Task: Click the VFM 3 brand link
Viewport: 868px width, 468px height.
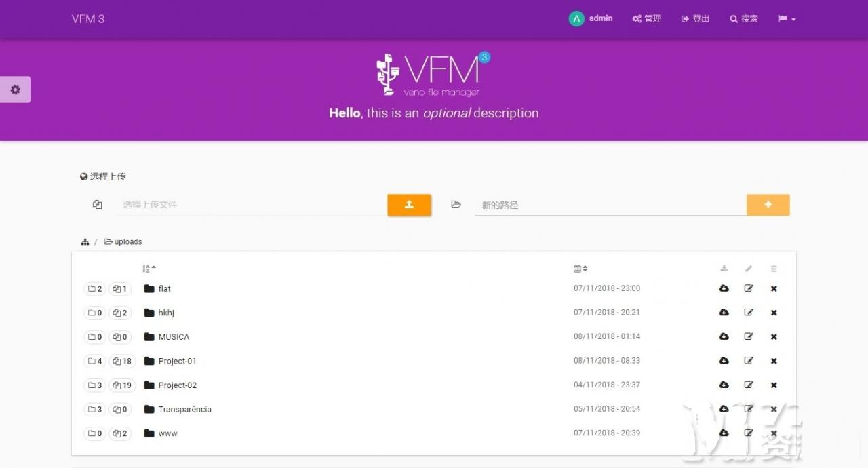Action: [x=88, y=19]
